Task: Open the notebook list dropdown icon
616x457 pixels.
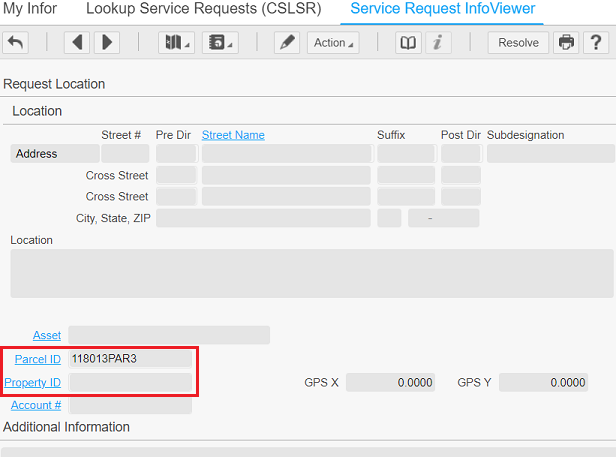Action: click(x=218, y=43)
